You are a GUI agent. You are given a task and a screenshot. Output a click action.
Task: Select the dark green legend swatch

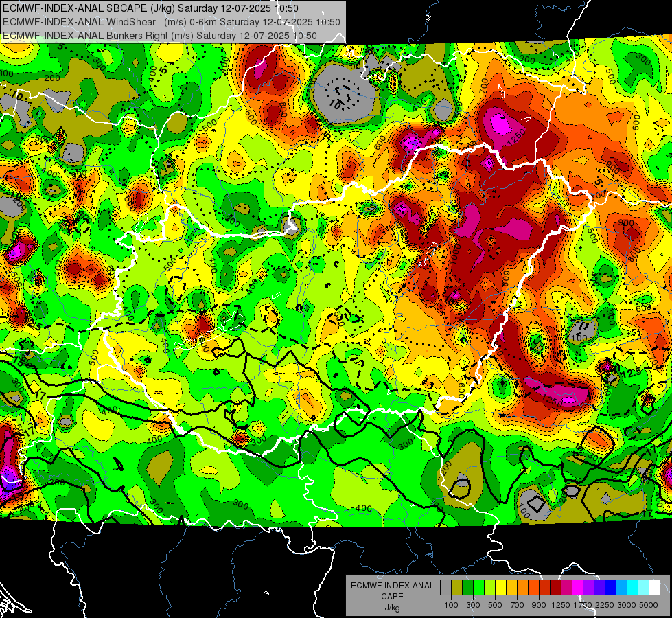point(467,588)
